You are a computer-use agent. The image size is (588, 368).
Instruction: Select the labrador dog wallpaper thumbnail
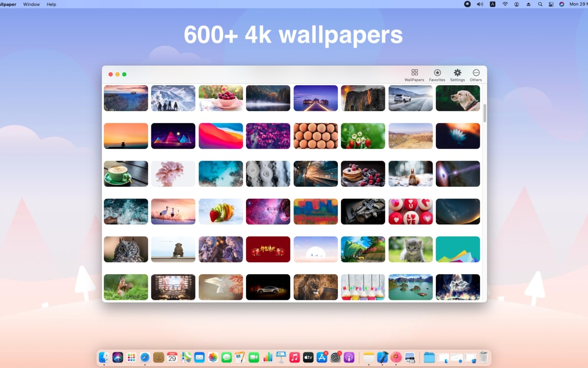point(458,98)
